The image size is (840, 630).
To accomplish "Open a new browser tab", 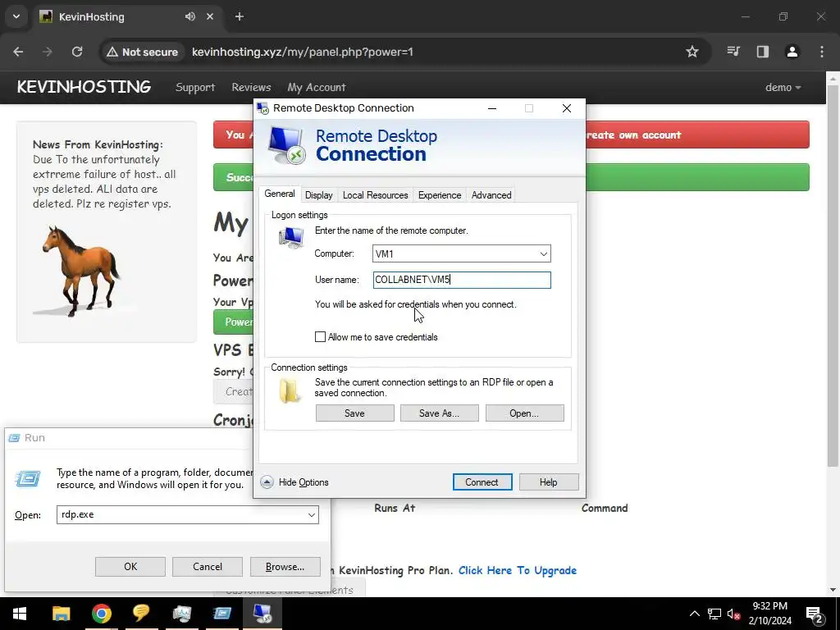I will (240, 16).
